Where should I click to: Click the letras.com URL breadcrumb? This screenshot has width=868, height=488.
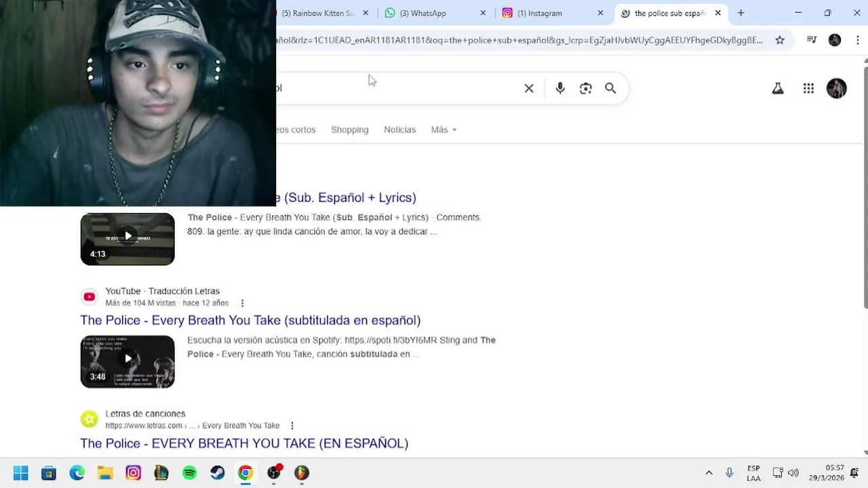click(193, 426)
